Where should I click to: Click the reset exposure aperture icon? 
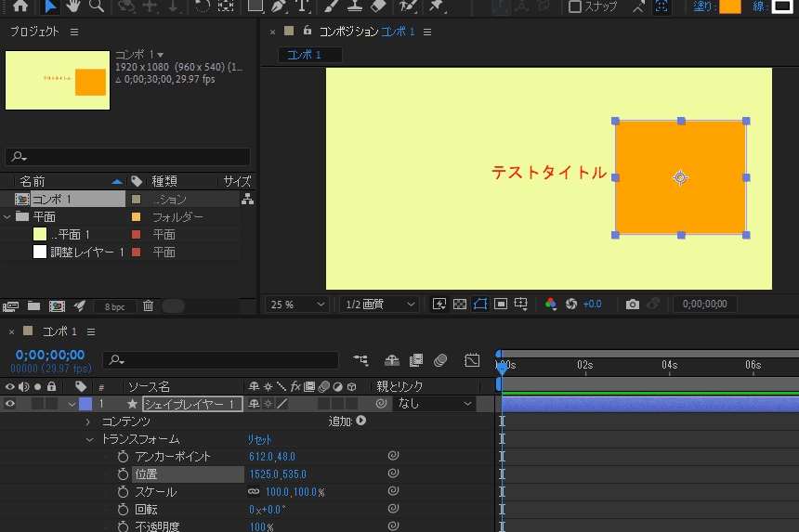(571, 304)
